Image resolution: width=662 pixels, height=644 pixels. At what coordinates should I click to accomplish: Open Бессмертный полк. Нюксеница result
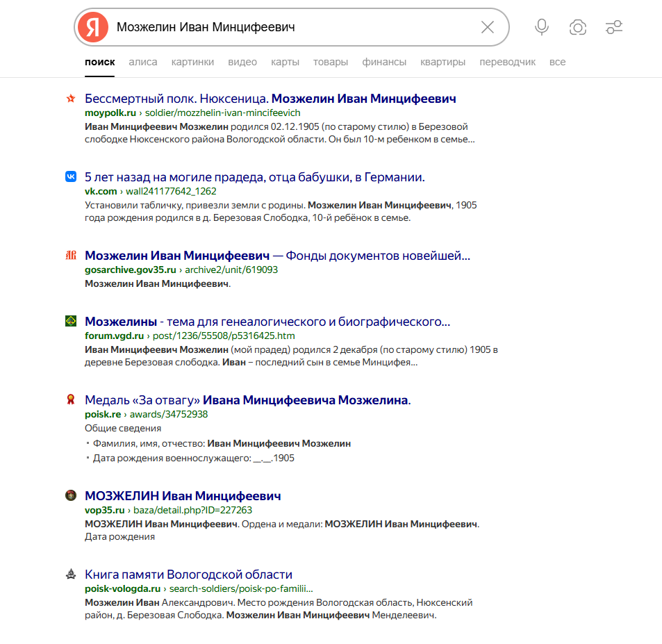point(270,99)
